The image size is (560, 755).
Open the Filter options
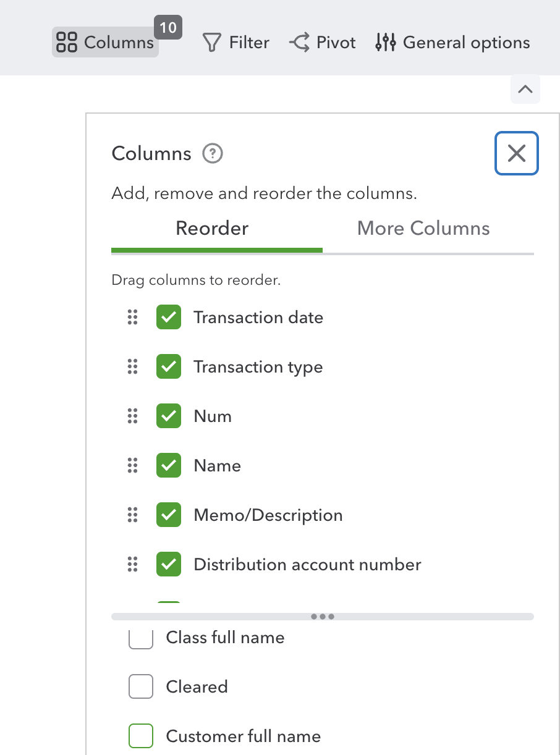pos(236,43)
